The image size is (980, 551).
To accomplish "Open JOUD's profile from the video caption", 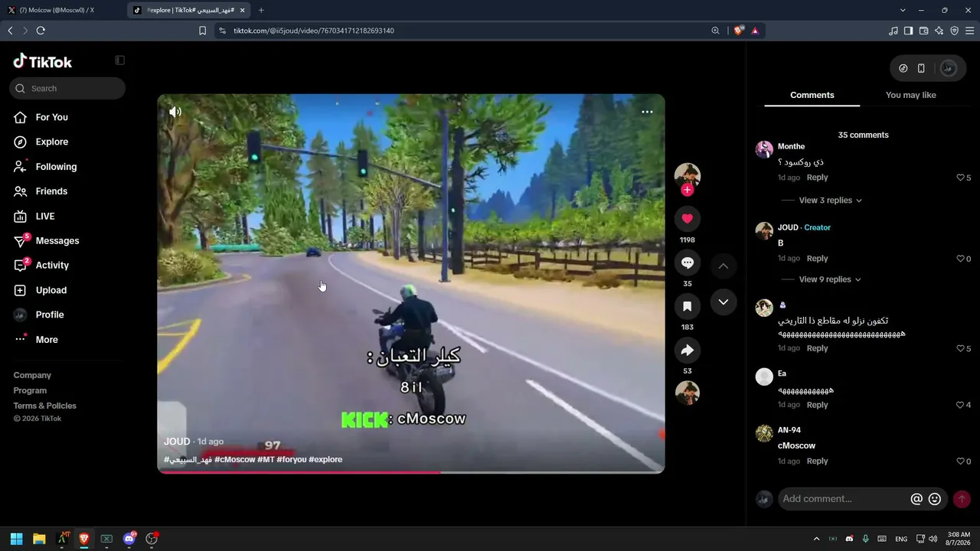I will (177, 442).
